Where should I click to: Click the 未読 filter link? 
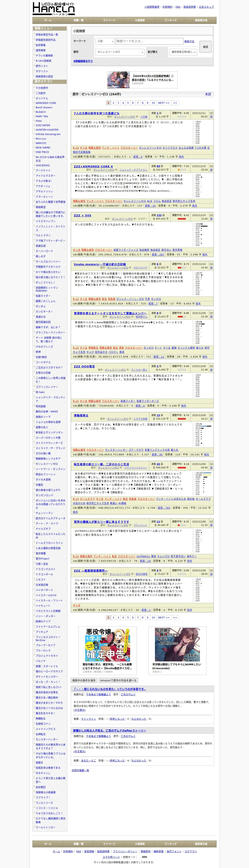(208, 94)
